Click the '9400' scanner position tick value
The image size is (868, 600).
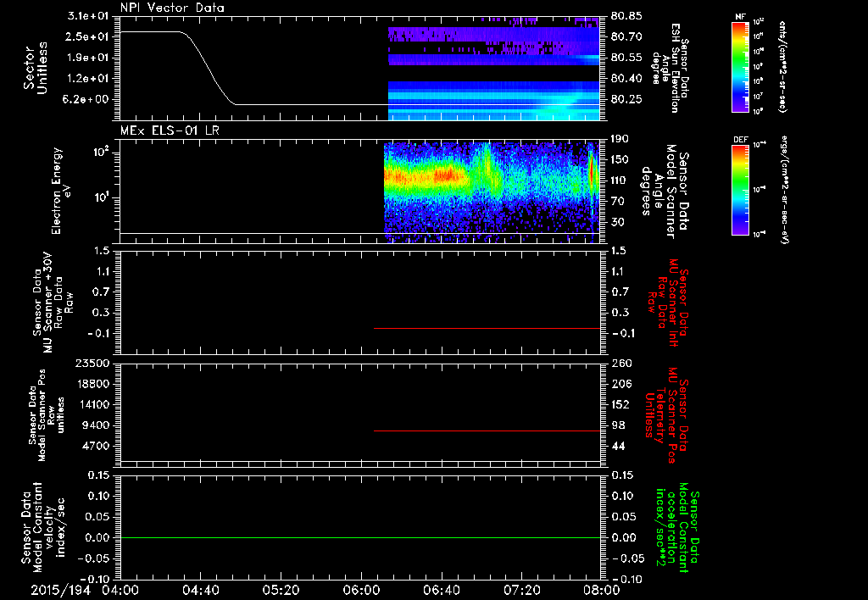(95, 425)
